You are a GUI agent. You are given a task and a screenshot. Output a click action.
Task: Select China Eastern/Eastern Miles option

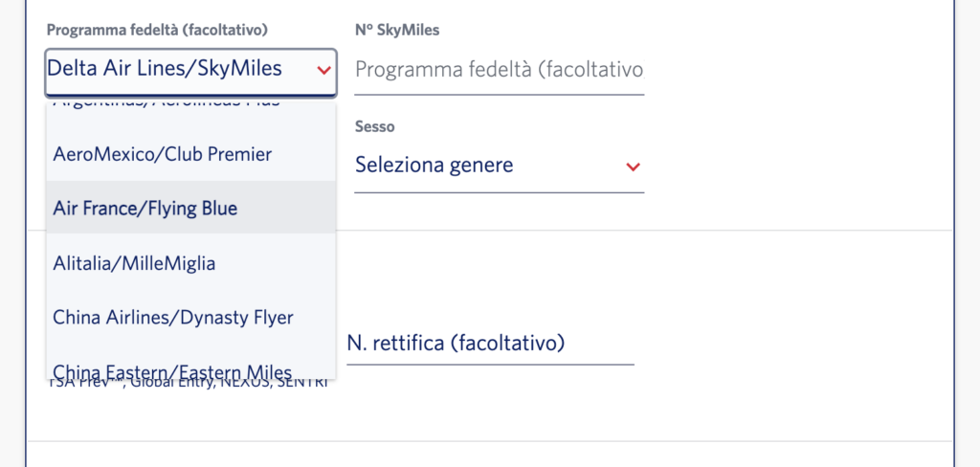(x=190, y=367)
